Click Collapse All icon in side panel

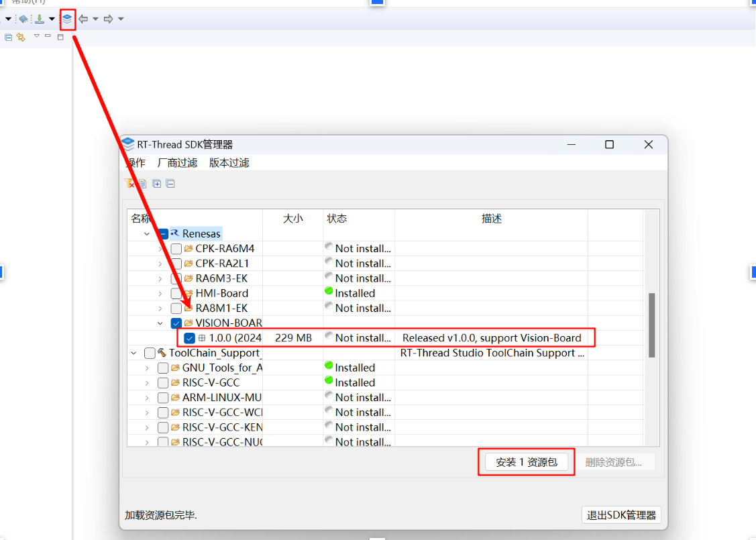[x=8, y=37]
